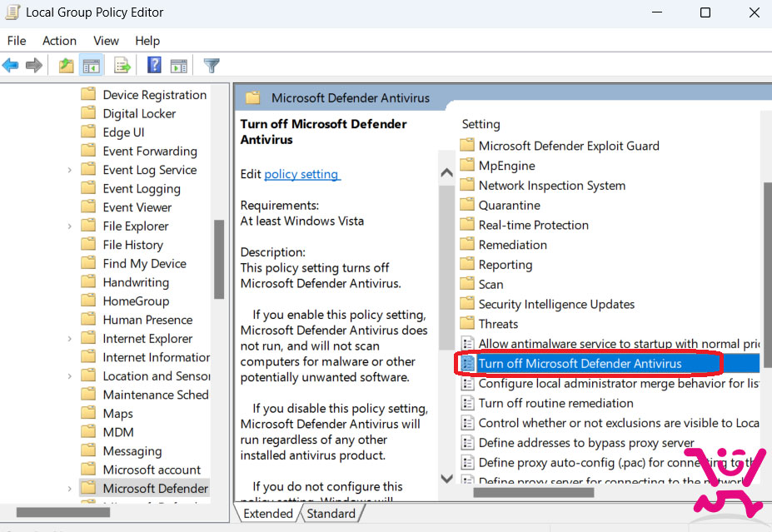The width and height of the screenshot is (772, 532).
Task: Go up one level with folder icon
Action: (66, 65)
